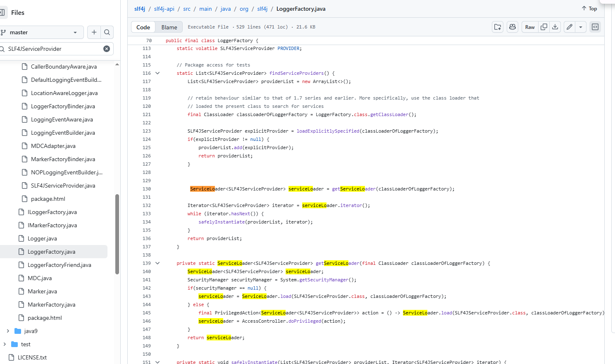Open Logger.java file
This screenshot has height=364, width=615.
(42, 238)
